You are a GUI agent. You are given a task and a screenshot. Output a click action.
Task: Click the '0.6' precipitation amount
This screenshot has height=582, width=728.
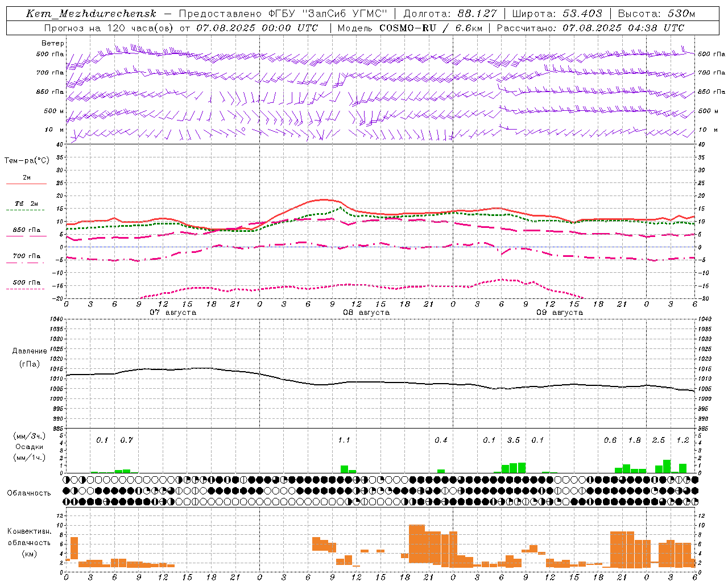click(610, 440)
